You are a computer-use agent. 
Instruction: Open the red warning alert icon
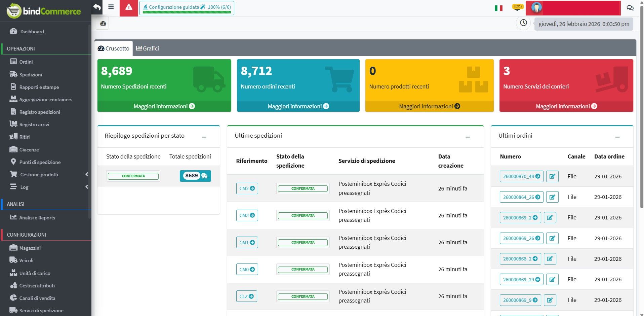129,7
